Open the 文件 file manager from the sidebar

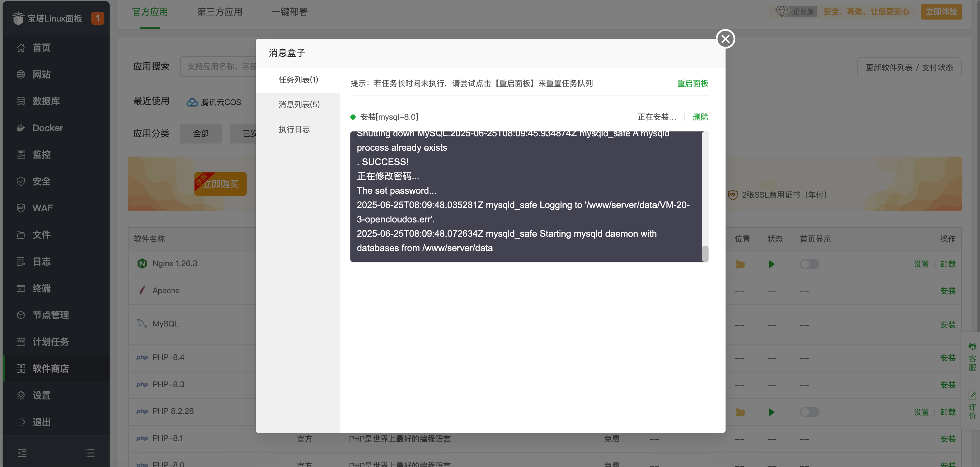41,234
